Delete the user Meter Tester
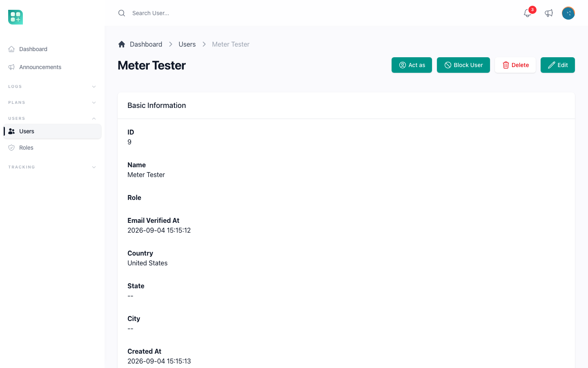The image size is (588, 368). tap(515, 65)
